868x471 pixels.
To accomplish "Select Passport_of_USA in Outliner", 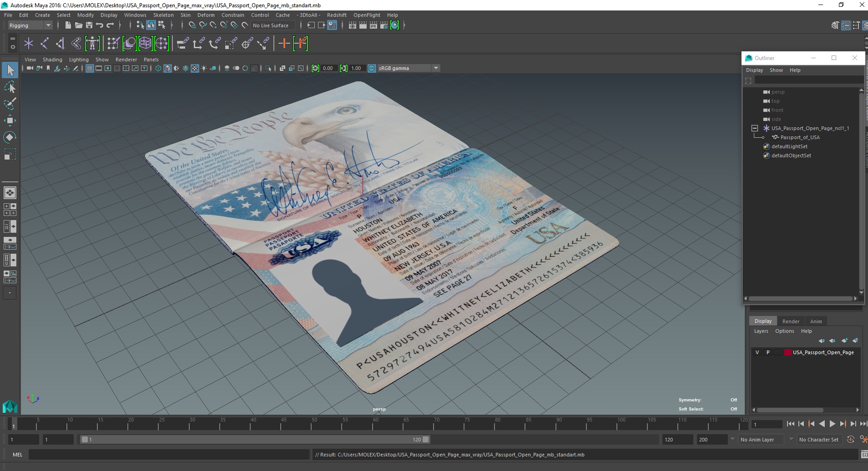I will click(800, 137).
